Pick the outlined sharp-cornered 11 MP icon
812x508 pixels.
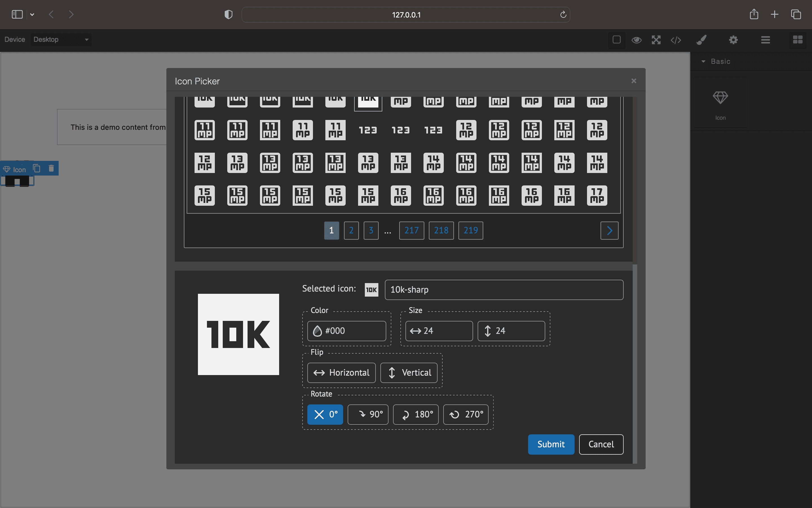pyautogui.click(x=270, y=130)
